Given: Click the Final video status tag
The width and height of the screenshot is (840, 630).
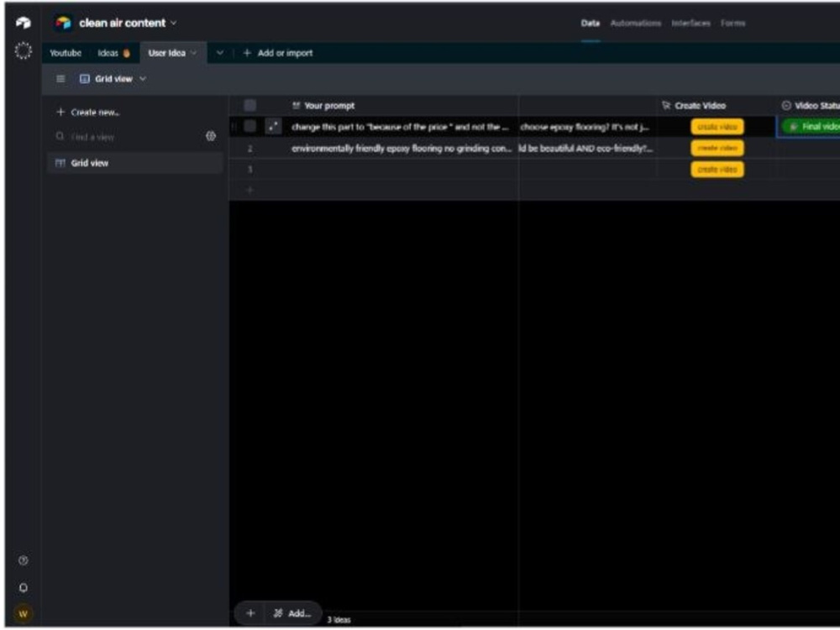Looking at the screenshot, I should point(811,127).
